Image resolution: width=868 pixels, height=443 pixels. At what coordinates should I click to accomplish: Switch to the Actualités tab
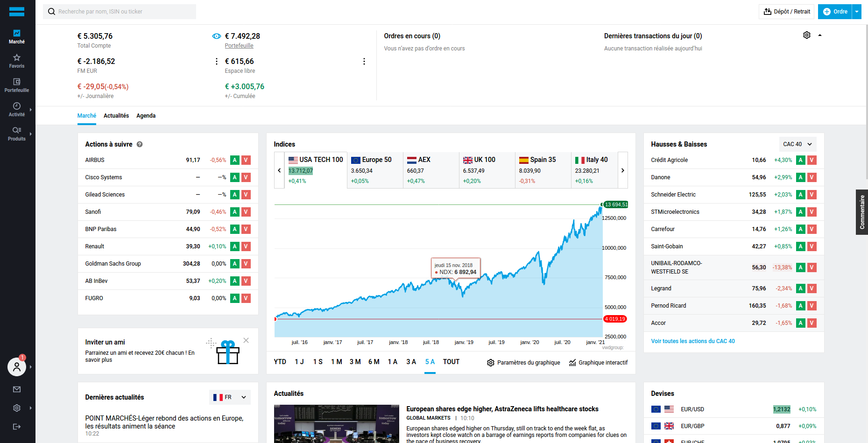(x=116, y=116)
